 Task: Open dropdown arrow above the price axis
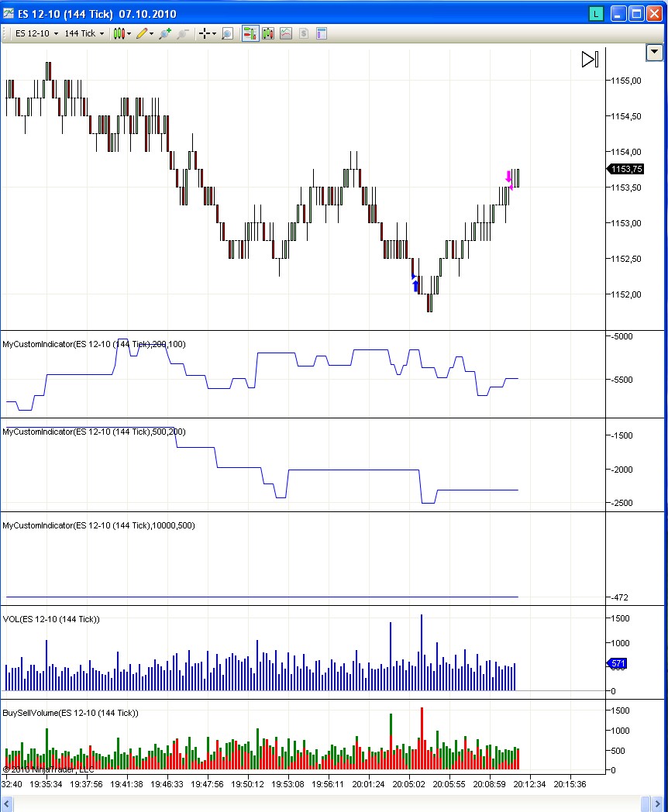[655, 52]
